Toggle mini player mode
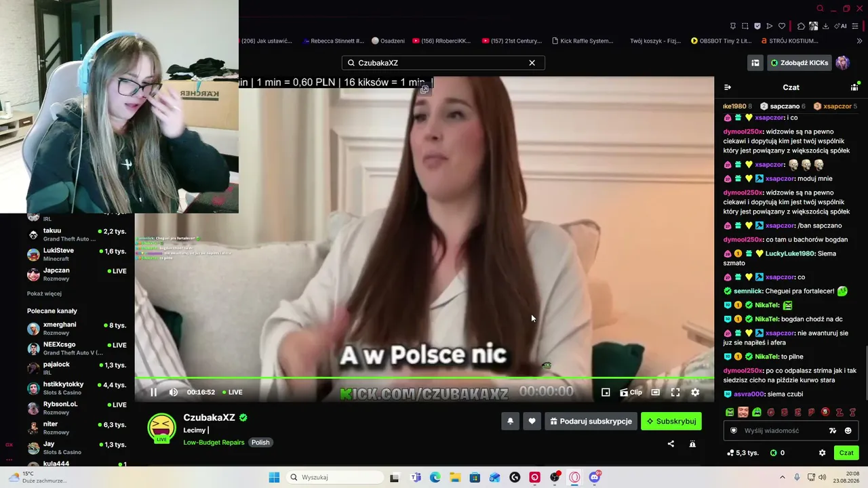Image resolution: width=868 pixels, height=488 pixels. click(x=606, y=392)
